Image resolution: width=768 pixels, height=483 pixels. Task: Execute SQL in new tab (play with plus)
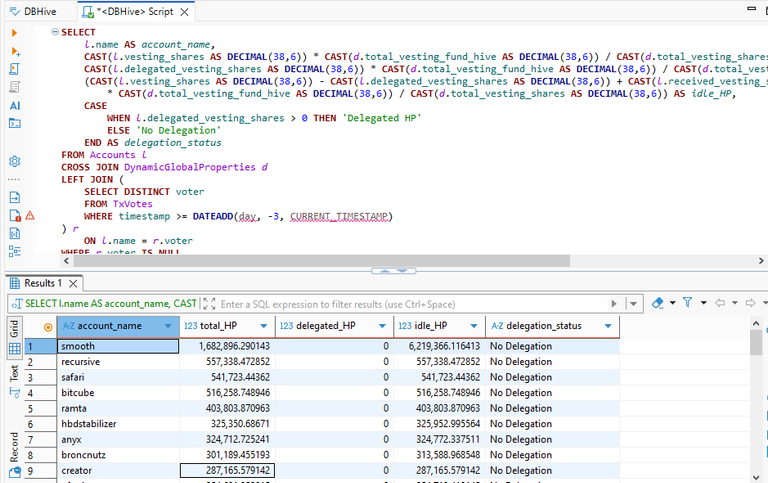click(15, 51)
